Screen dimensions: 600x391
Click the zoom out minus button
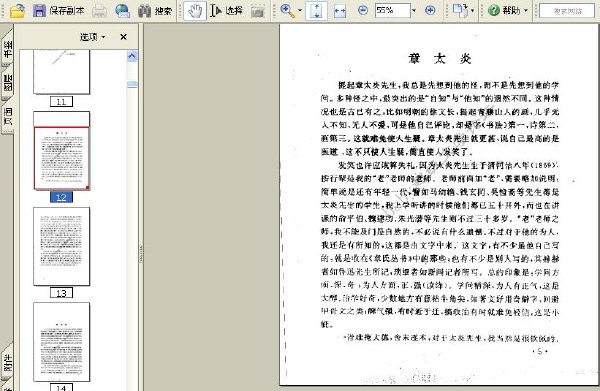click(363, 10)
